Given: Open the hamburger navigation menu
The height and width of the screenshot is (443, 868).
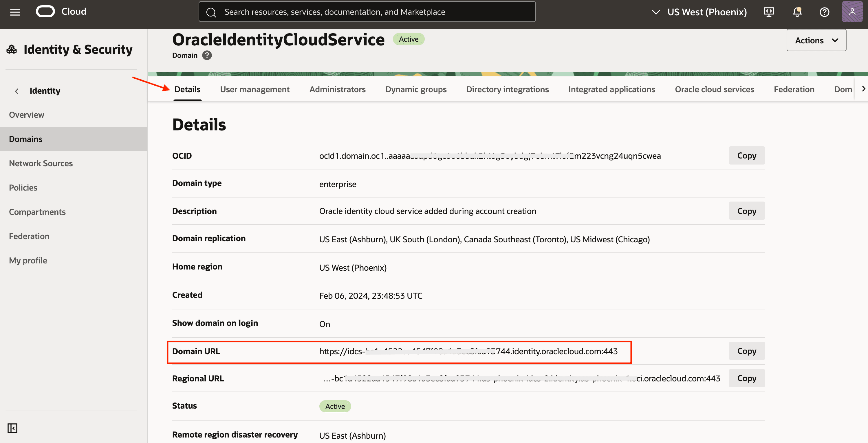Looking at the screenshot, I should (x=15, y=12).
